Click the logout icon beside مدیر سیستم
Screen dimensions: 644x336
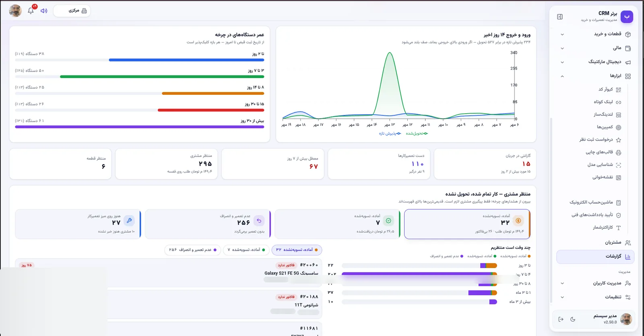point(561,319)
